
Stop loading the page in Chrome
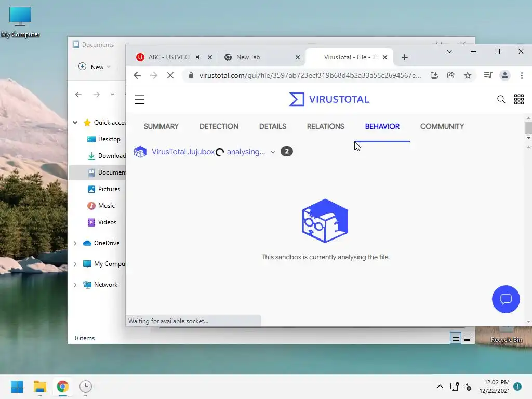click(170, 75)
